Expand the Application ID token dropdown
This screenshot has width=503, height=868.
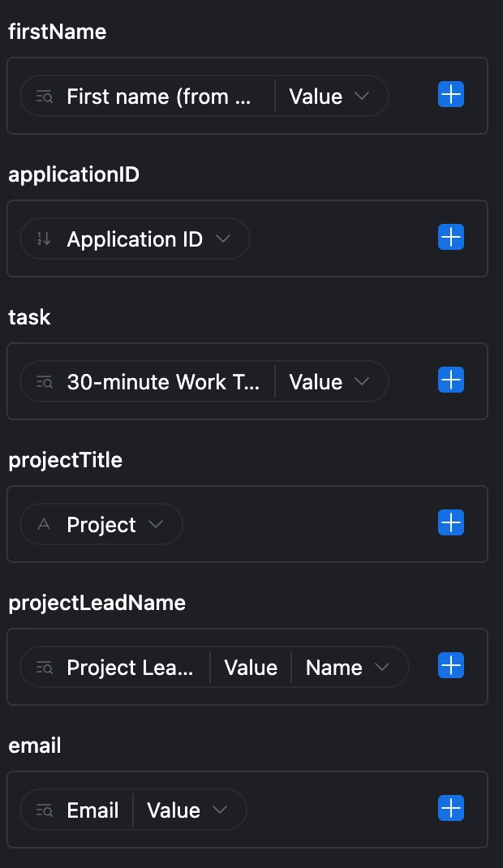coord(223,239)
